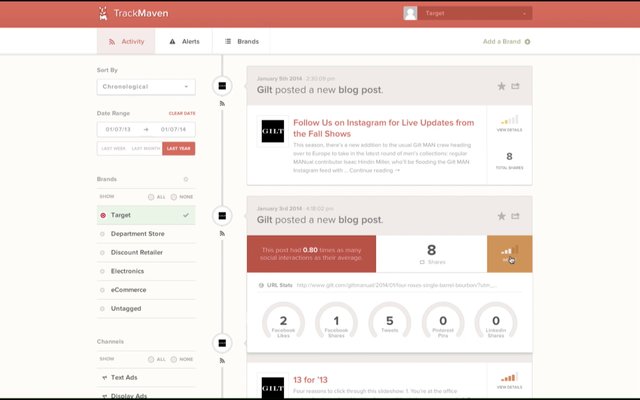640x400 pixels.
Task: Select None radio in Channels section
Action: (x=174, y=359)
